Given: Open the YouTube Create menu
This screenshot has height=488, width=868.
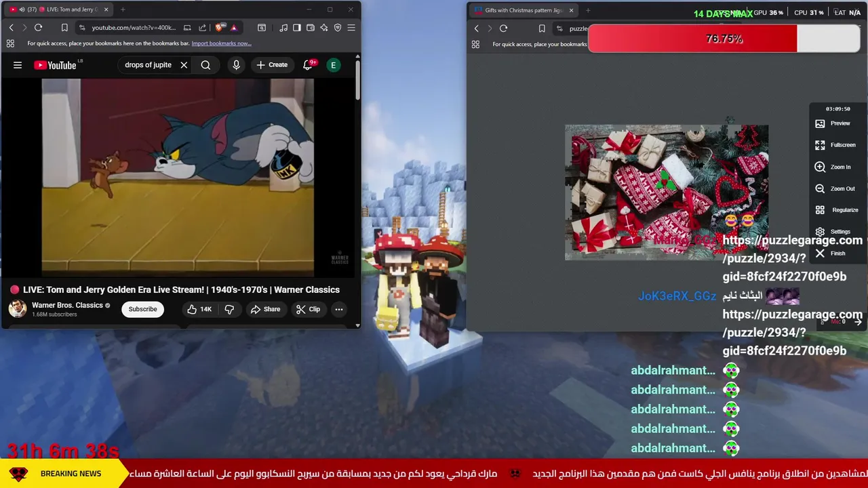Looking at the screenshot, I should 272,65.
